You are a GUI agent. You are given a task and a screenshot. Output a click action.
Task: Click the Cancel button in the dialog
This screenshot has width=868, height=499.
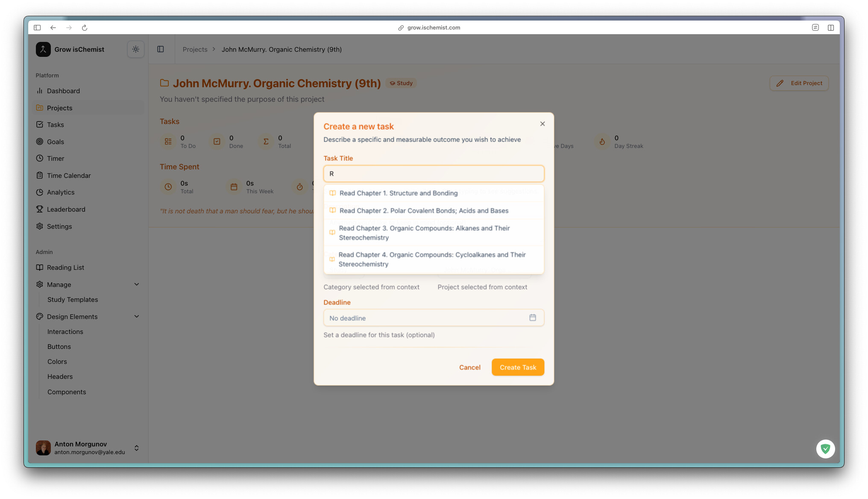(x=469, y=367)
